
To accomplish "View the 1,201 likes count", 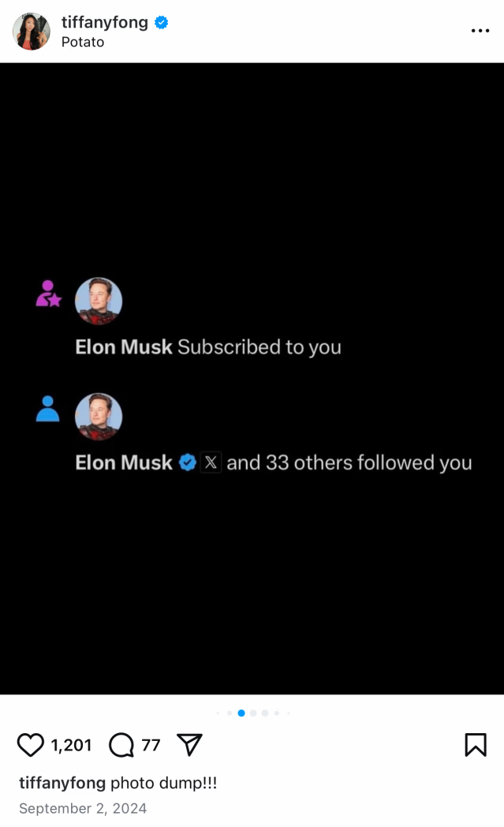I will [x=71, y=745].
